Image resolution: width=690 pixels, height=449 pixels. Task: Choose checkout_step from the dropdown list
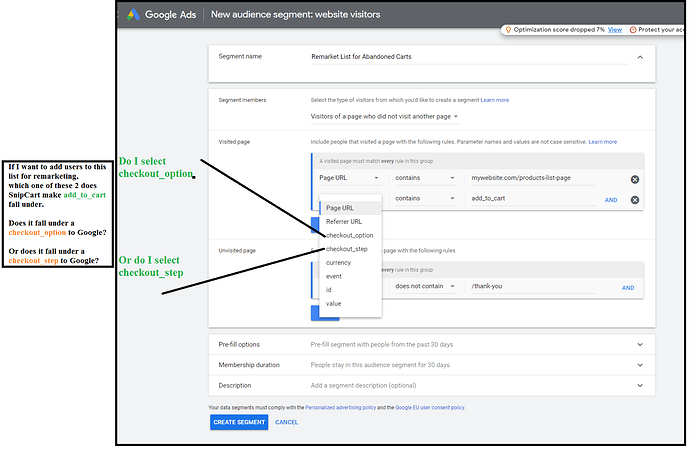[350, 249]
